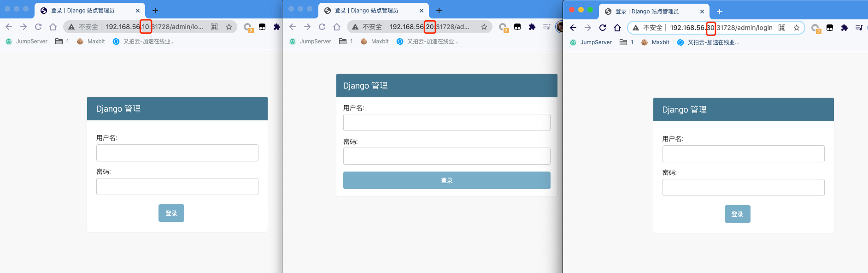Click the not-secure warning icon in right window
This screenshot has height=273, width=868.
point(636,28)
